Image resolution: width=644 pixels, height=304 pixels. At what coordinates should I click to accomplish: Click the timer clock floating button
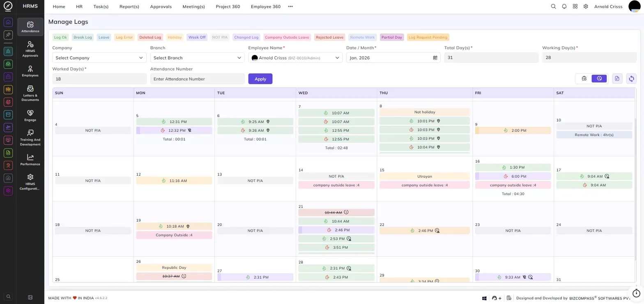(x=636, y=293)
